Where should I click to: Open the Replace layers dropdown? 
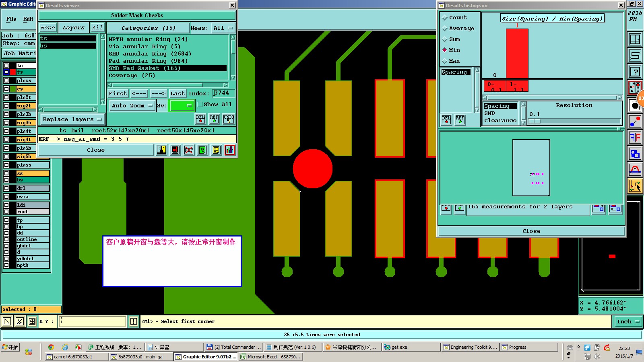click(x=72, y=119)
